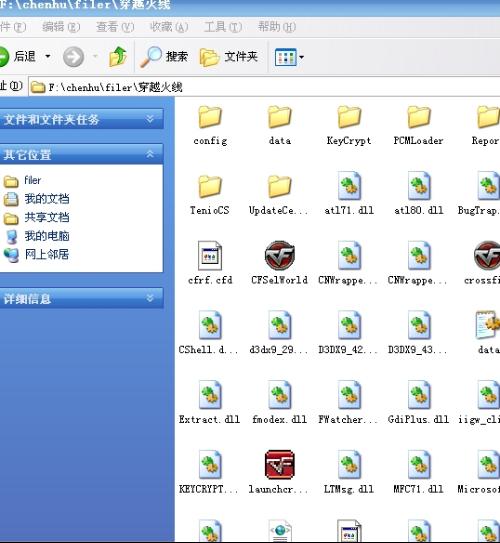Open 我的文档 link
Viewport: 500px width, 543px height.
[x=36, y=199]
